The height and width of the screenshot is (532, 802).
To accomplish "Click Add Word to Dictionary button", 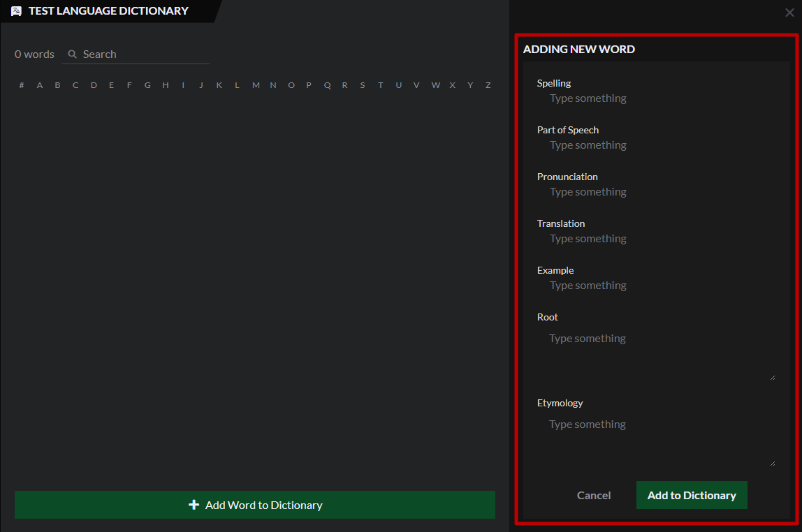I will click(255, 505).
